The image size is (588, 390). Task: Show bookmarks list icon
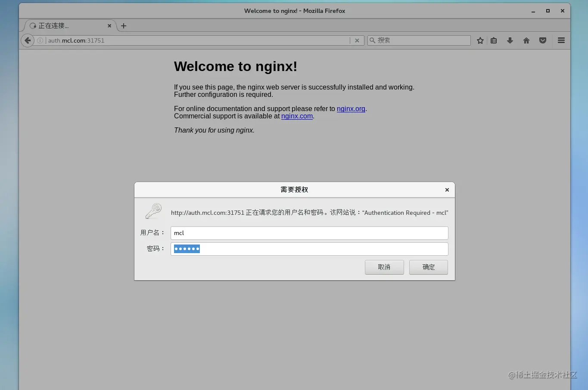(x=494, y=40)
